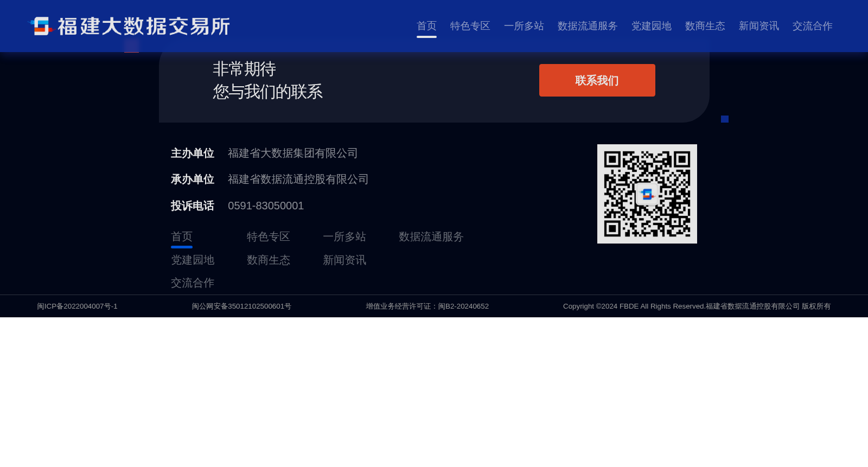Click the 承办单位 label

tap(193, 179)
